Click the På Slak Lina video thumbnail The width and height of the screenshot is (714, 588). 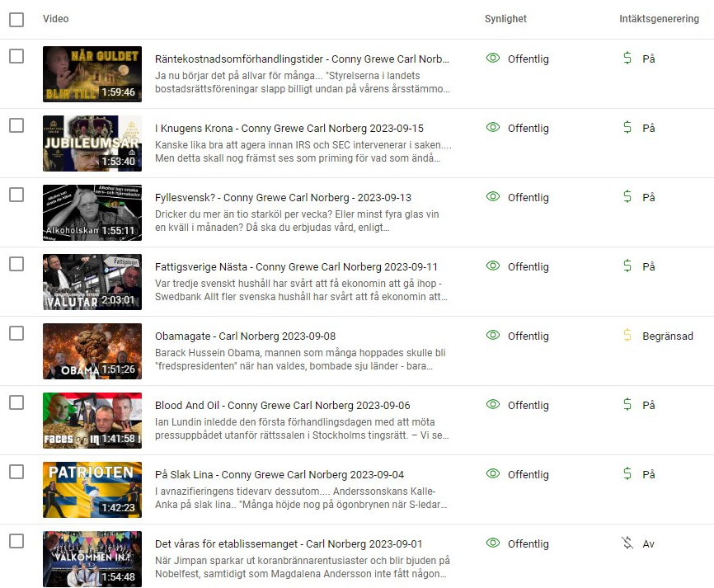point(92,490)
